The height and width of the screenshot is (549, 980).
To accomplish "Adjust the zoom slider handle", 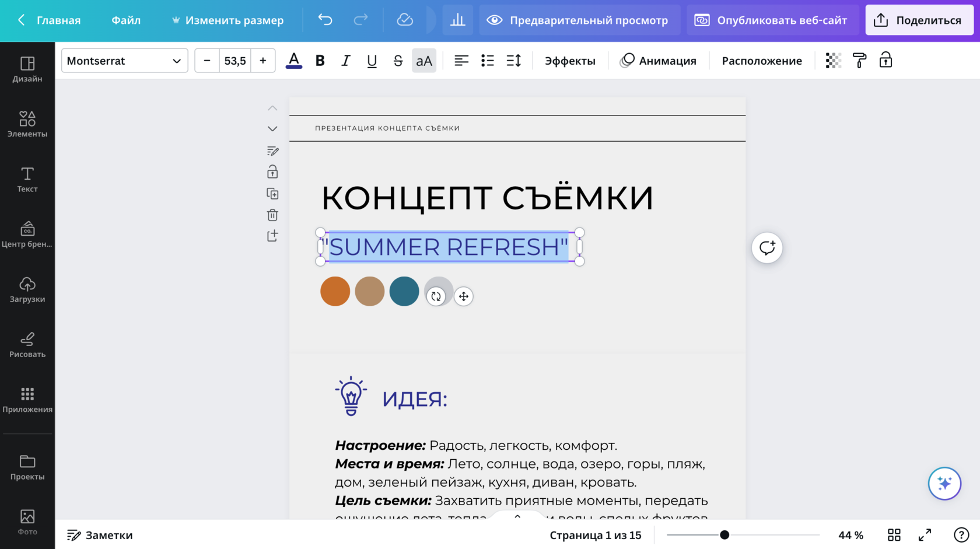I will click(x=724, y=535).
